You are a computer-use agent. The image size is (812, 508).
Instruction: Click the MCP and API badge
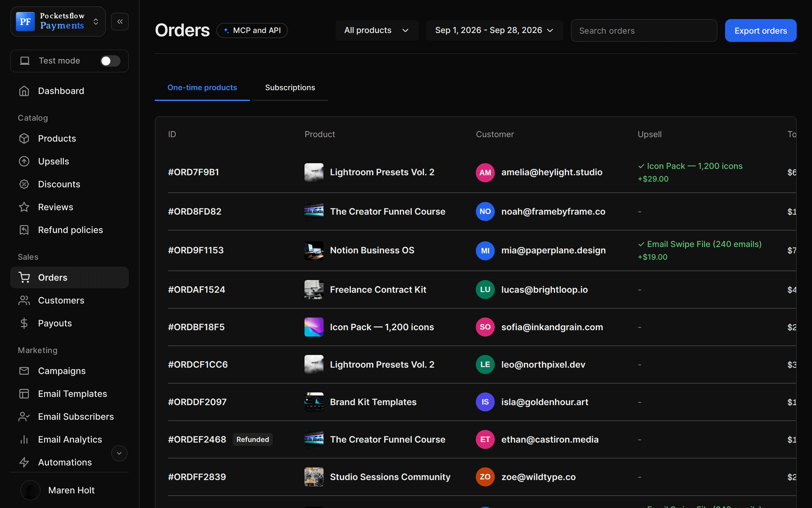coord(252,31)
